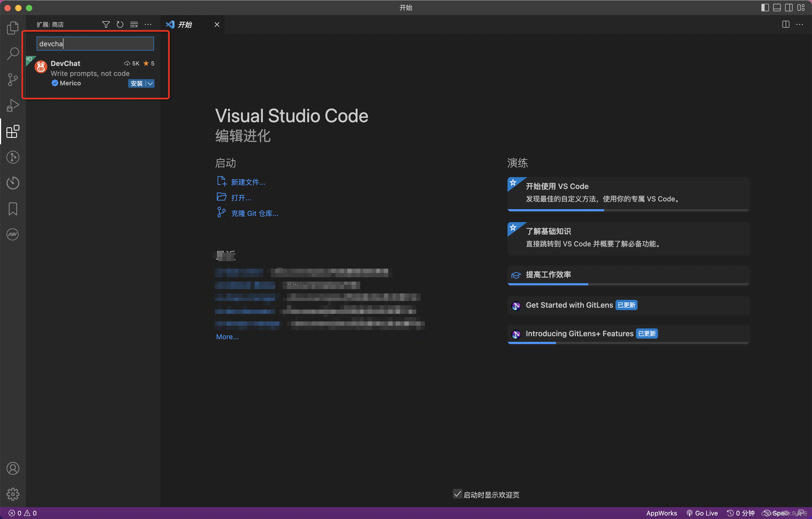Click the More... recent link
Screen dimensions: 812x519
pos(227,336)
